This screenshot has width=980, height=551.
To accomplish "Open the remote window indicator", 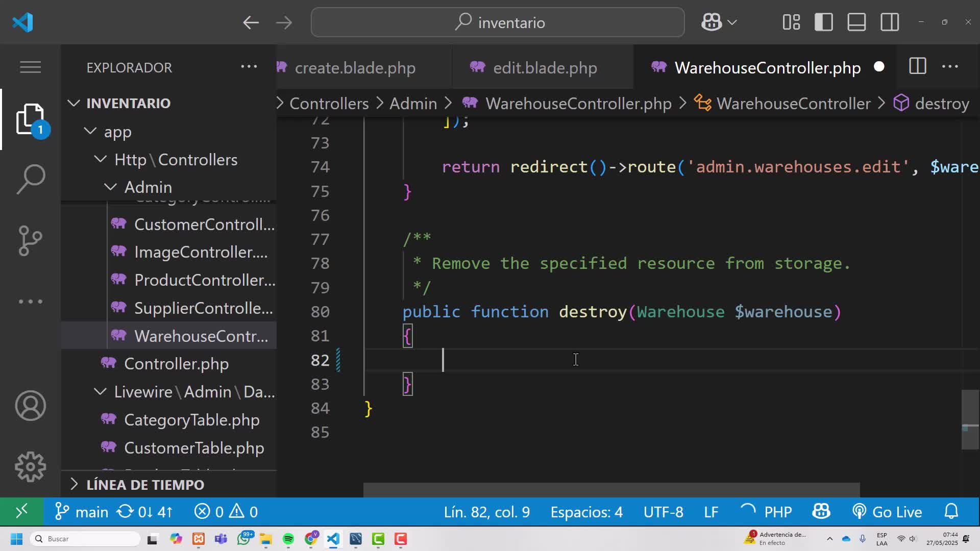I will tap(21, 511).
